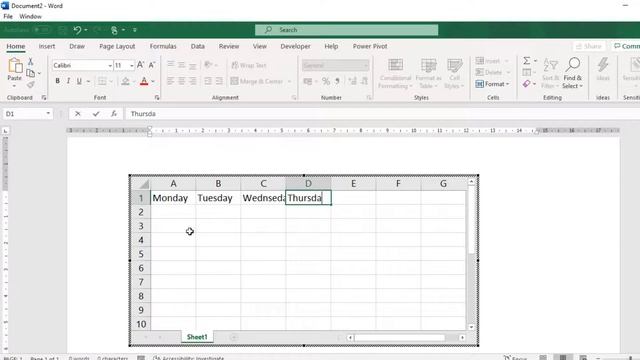
Task: Open Cell Styles gallery
Action: (x=454, y=73)
